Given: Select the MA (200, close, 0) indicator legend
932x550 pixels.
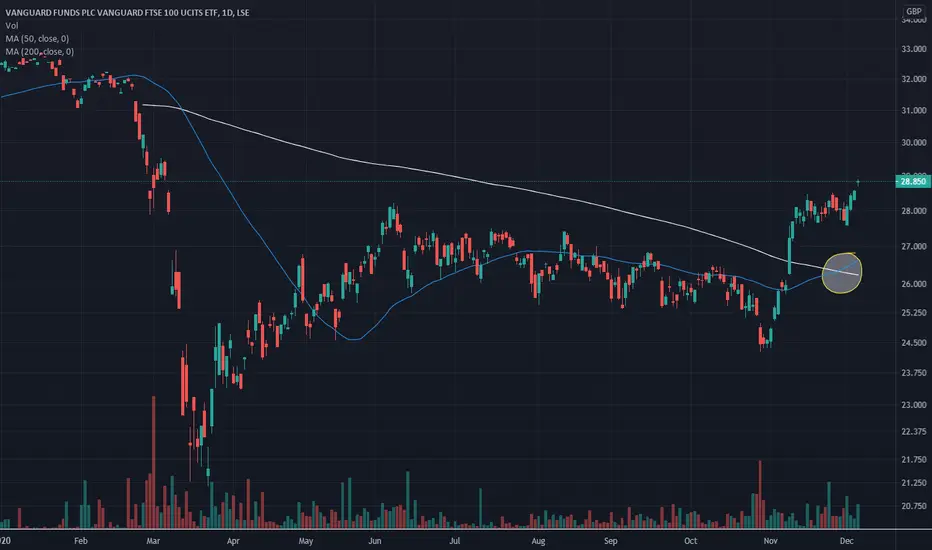Looking at the screenshot, I should pos(40,52).
